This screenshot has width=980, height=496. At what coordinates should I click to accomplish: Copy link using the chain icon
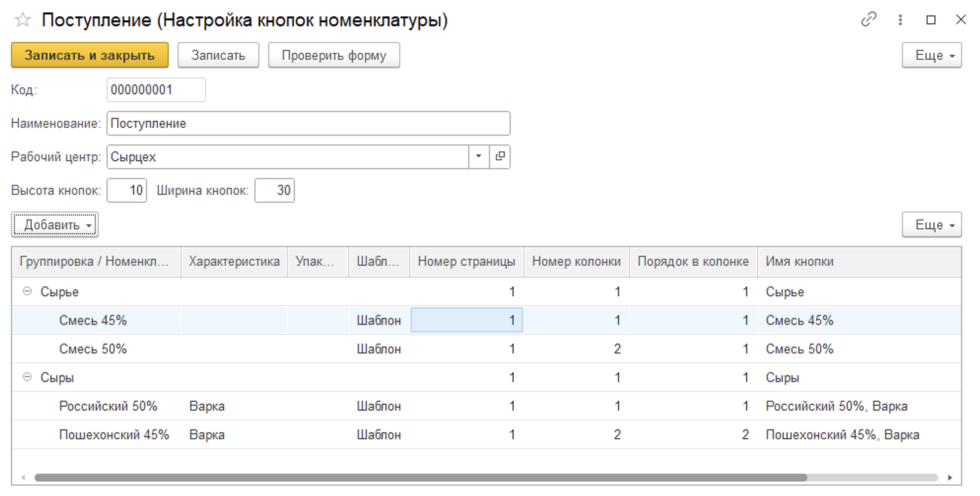pyautogui.click(x=868, y=20)
